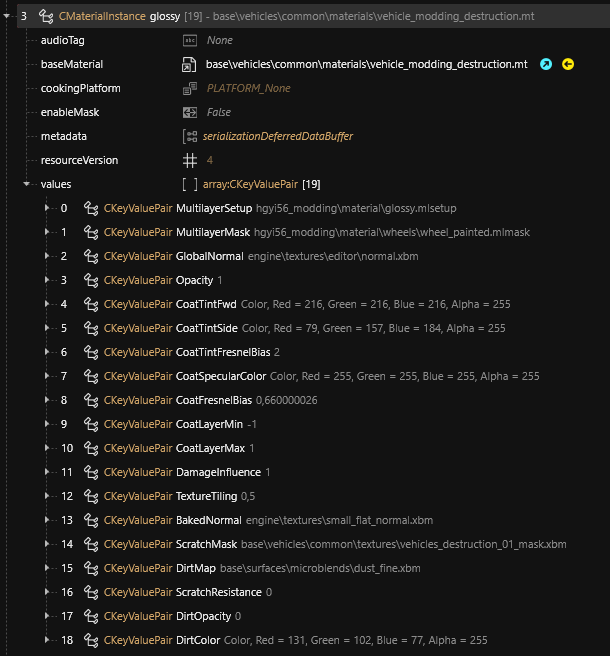Expand the DirtColor entry at index 18
610x656 pixels.
47,640
